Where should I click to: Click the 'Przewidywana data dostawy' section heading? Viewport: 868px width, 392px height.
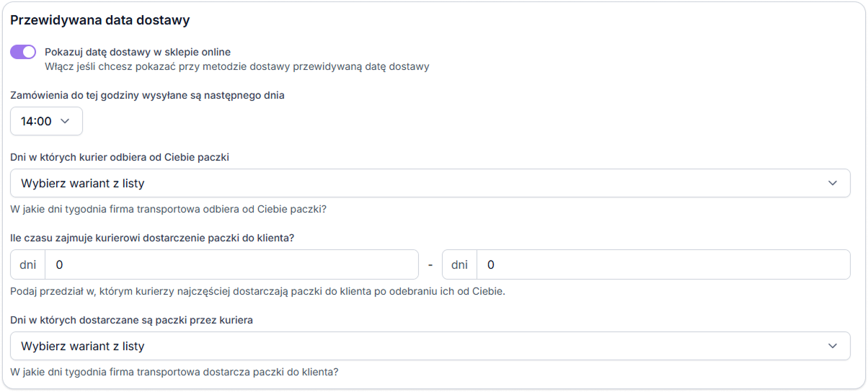coord(100,20)
